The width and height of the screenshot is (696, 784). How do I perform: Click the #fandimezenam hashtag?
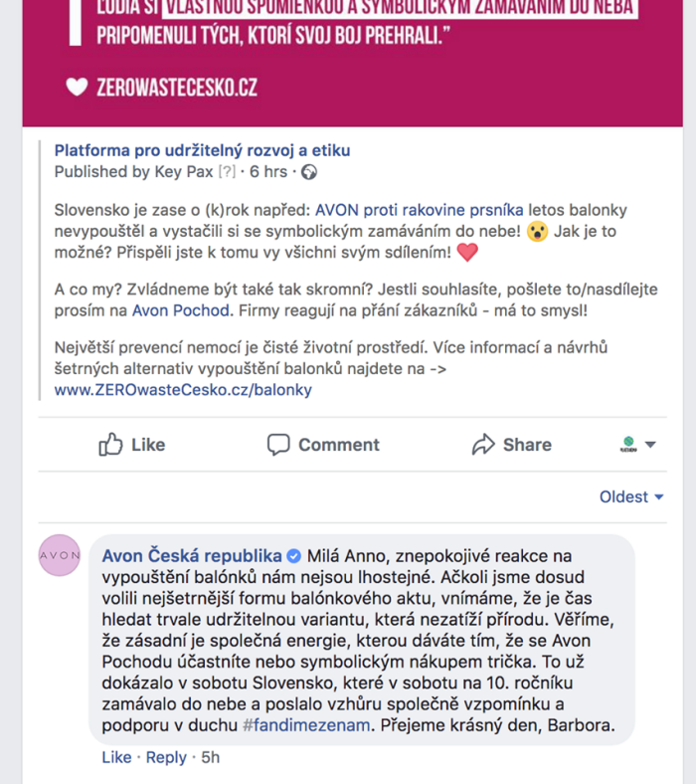pyautogui.click(x=306, y=725)
